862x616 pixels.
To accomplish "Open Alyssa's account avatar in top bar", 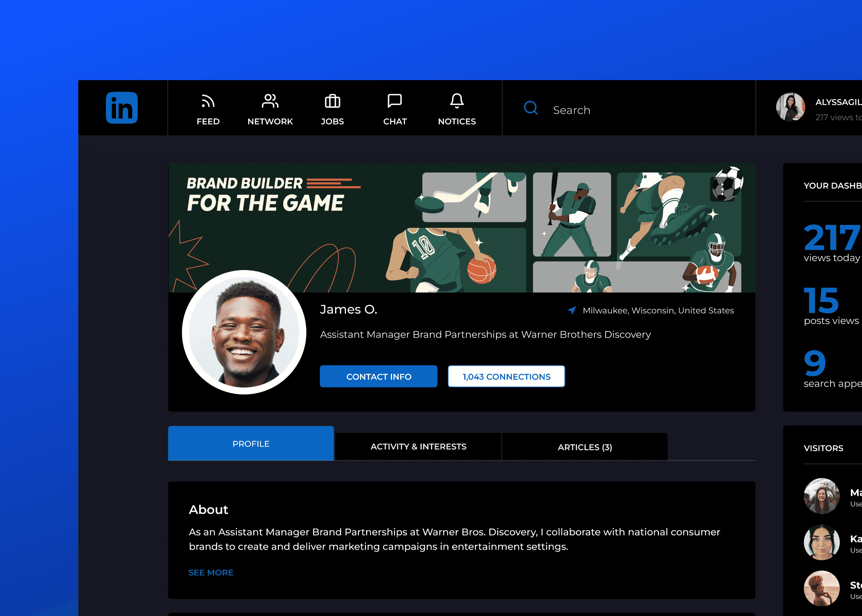I will (790, 107).
